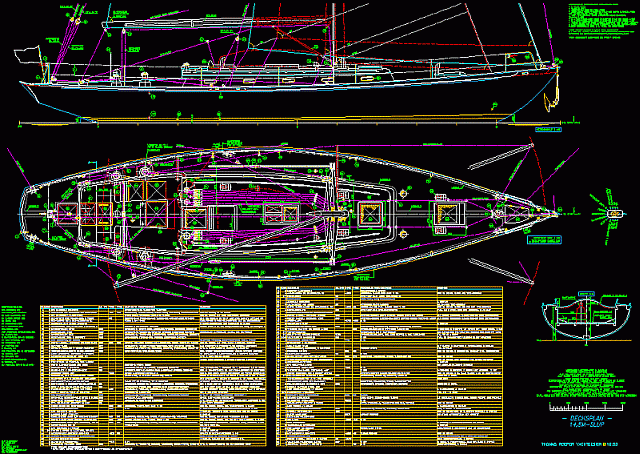Click the designer credit line at bottom right

pyautogui.click(x=578, y=443)
